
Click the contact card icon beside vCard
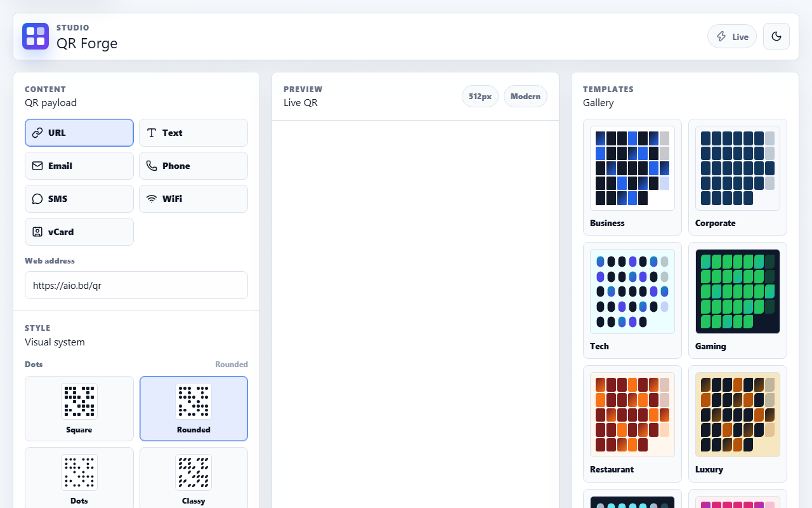coord(37,232)
